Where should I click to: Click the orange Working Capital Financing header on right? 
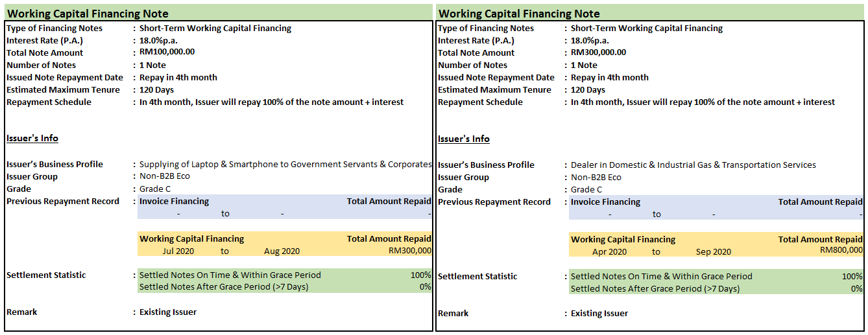click(x=623, y=240)
